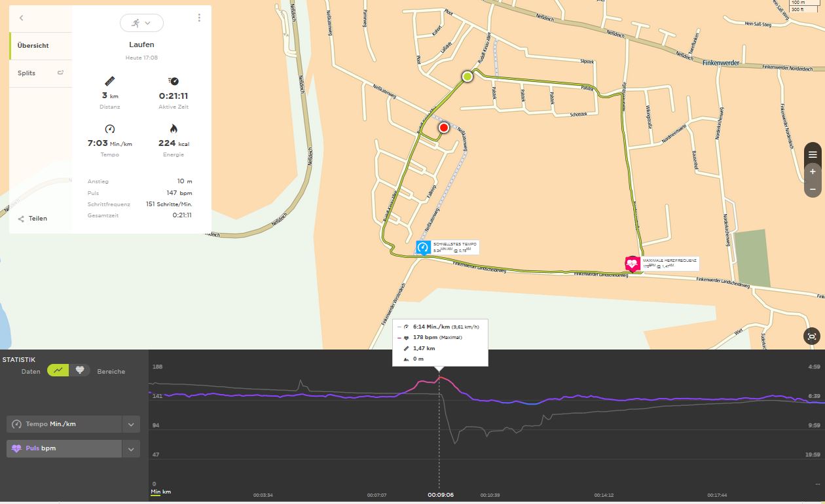Select the Übersicht tab
825x504 pixels.
[33, 46]
